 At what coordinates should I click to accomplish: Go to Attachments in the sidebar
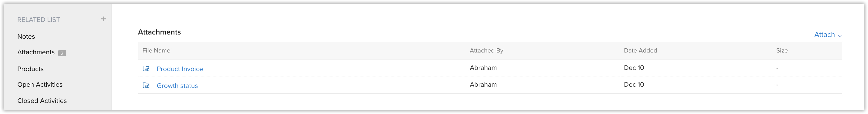[x=36, y=52]
